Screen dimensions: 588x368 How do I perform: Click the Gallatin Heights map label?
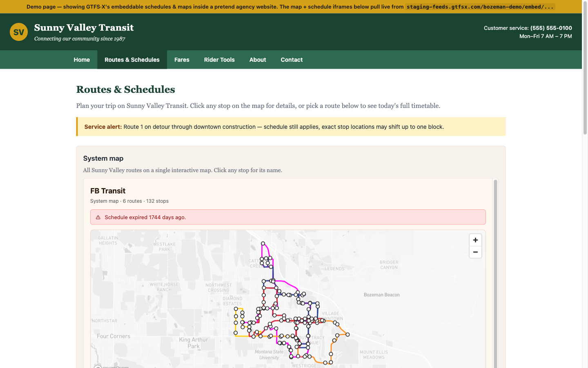coord(108,240)
